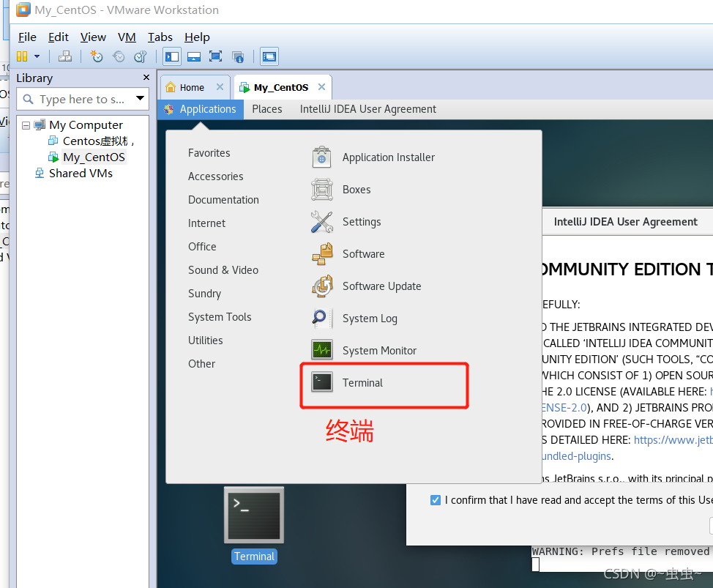Select the System Tools category
The image size is (713, 588).
pyautogui.click(x=220, y=317)
